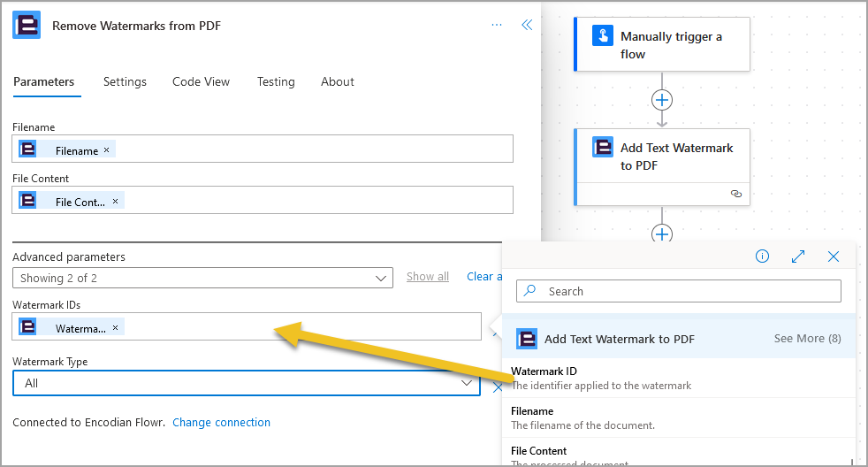
Task: Click Encodian icon in the Filename token
Action: coord(27,149)
